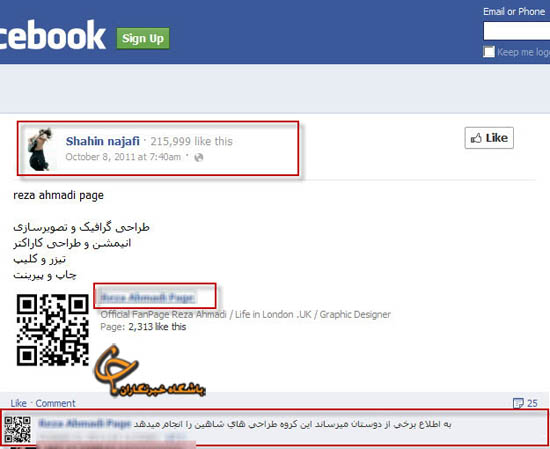The image size is (550, 449).
Task: Open the 25 comments count icon
Action: point(525,403)
